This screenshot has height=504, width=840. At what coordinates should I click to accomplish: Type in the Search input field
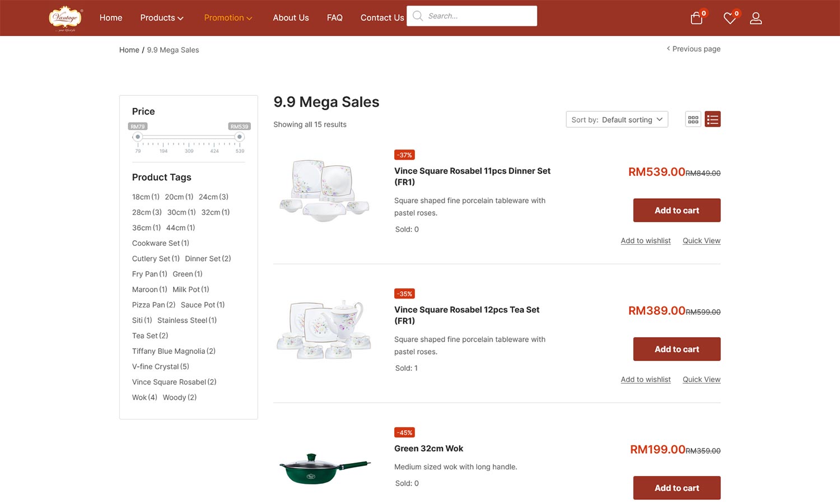[x=479, y=16]
